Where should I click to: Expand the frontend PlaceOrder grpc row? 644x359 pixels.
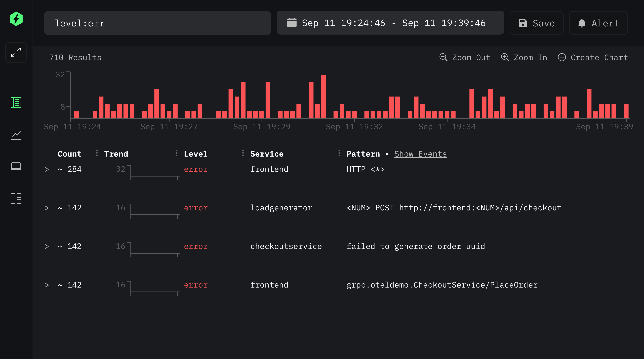[47, 285]
